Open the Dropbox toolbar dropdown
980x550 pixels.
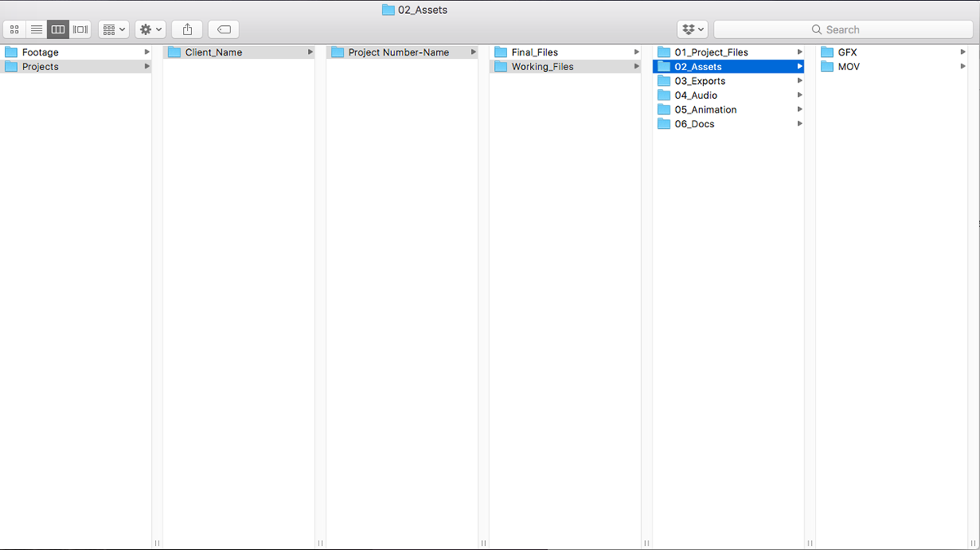tap(692, 29)
